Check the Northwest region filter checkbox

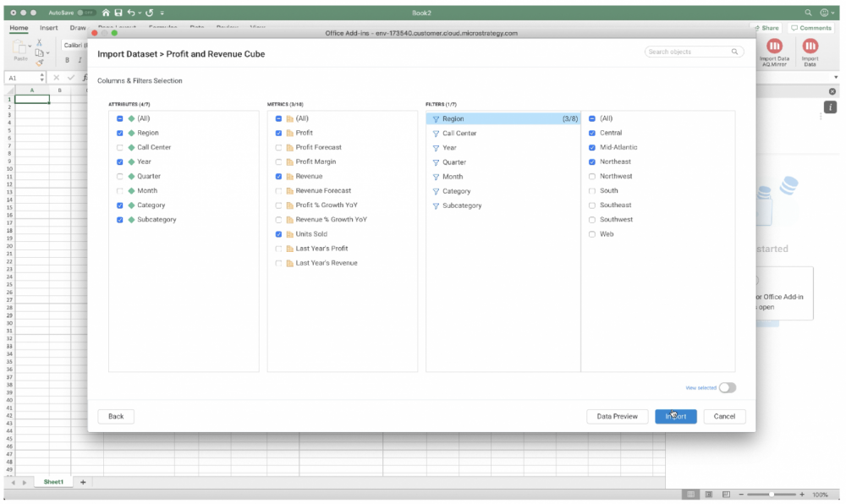pos(592,176)
